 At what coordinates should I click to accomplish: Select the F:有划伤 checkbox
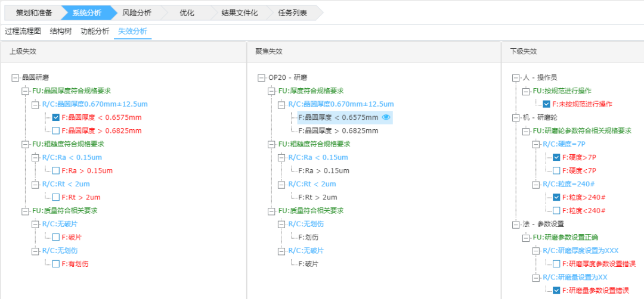tap(56, 264)
